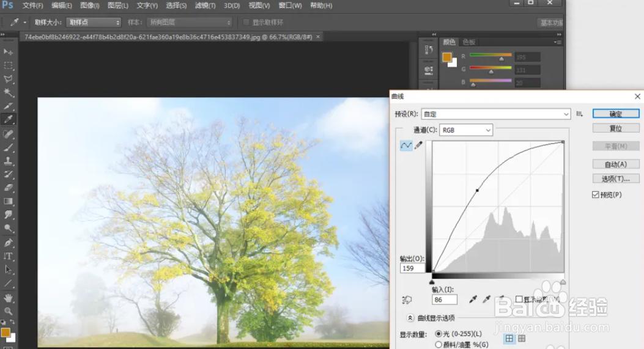Select the Pen tool

point(8,243)
